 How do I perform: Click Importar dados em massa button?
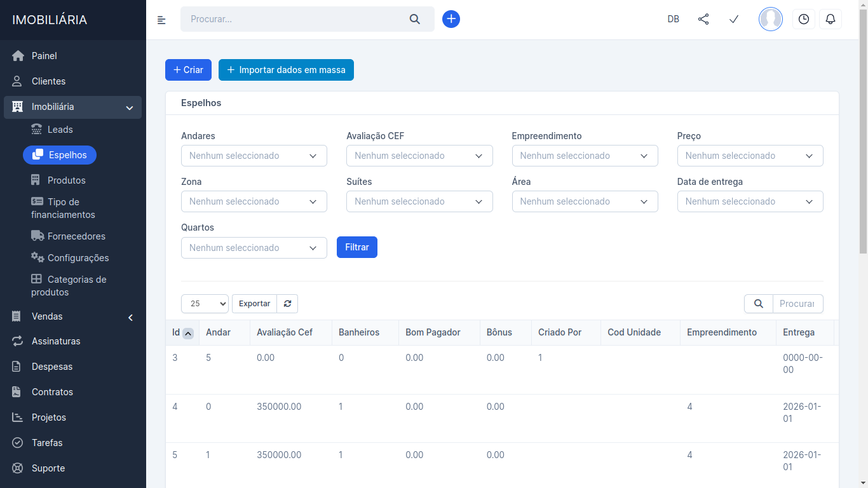tap(286, 70)
